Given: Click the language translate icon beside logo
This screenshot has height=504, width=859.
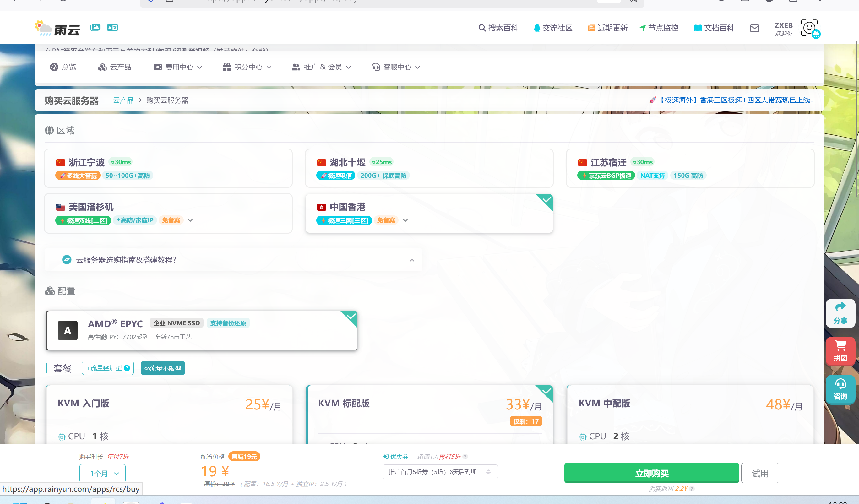Looking at the screenshot, I should (112, 28).
